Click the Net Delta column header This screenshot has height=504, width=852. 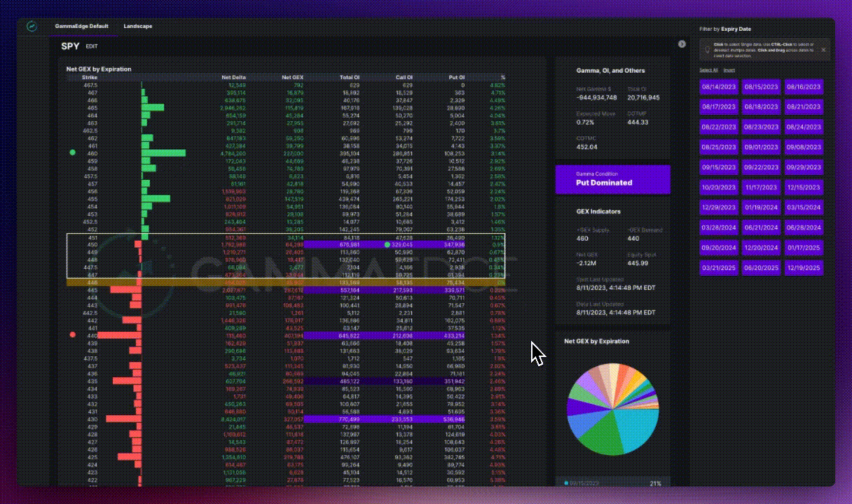233,77
